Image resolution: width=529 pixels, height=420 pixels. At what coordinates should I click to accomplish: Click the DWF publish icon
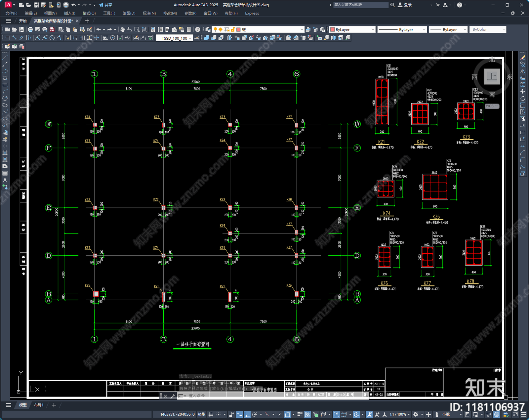pos(52,29)
